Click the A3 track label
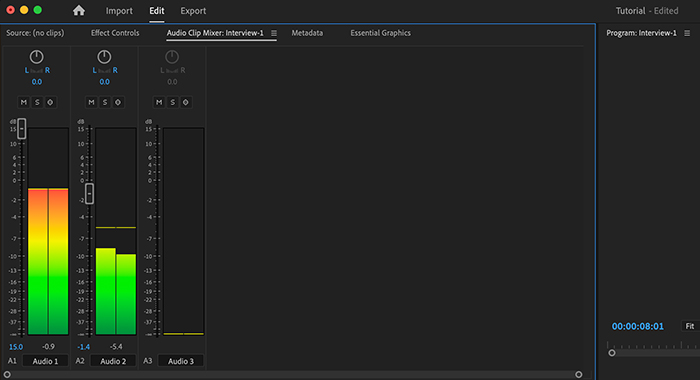The height and width of the screenshot is (380, 700). (148, 361)
